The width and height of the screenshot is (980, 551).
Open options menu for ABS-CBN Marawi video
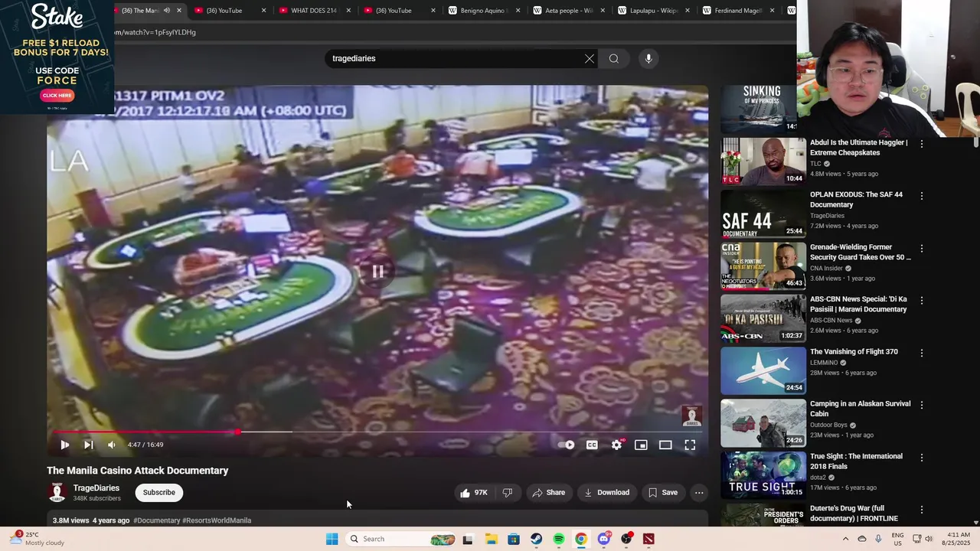922,301
